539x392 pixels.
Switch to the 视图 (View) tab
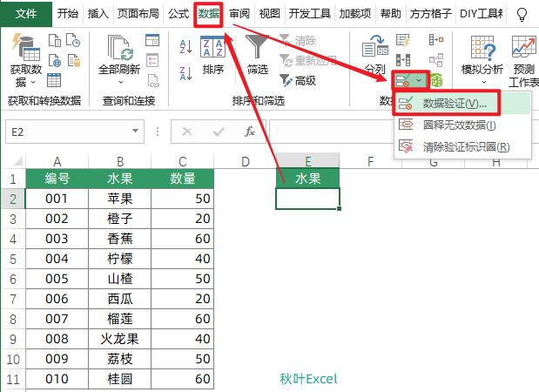270,14
